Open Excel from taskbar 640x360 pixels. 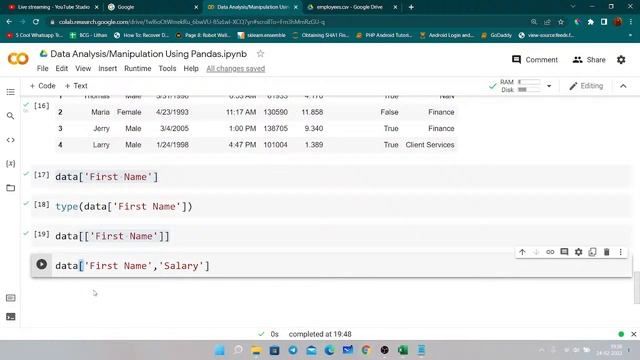[403, 350]
